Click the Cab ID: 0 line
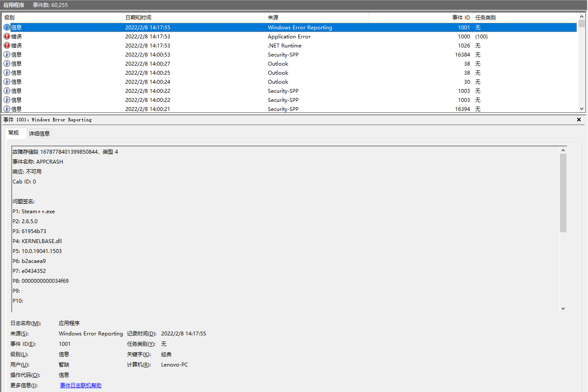 24,182
